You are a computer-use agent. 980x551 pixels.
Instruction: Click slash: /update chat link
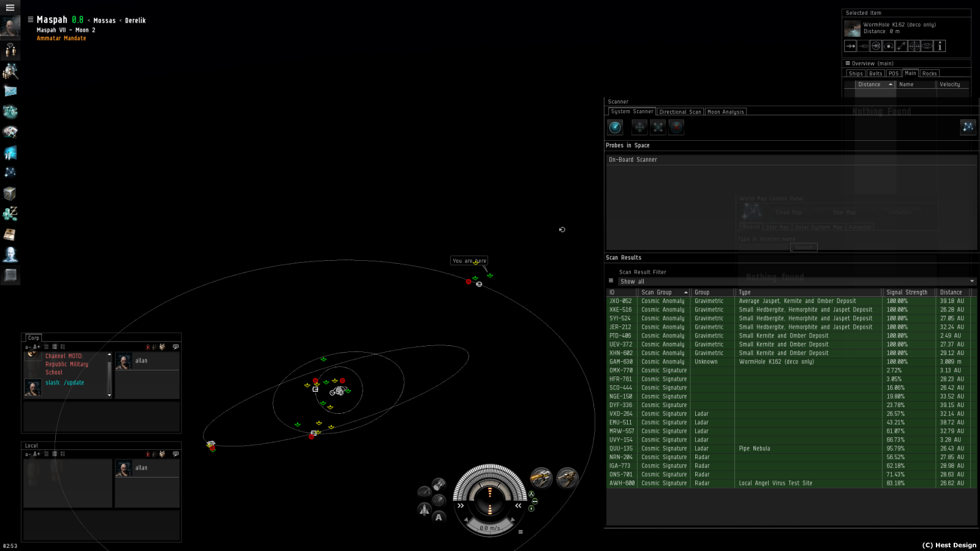(x=65, y=383)
